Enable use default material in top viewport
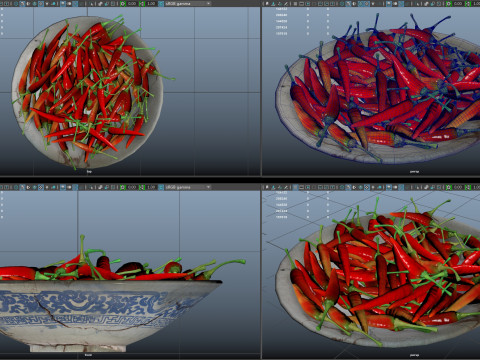 [28, 4]
